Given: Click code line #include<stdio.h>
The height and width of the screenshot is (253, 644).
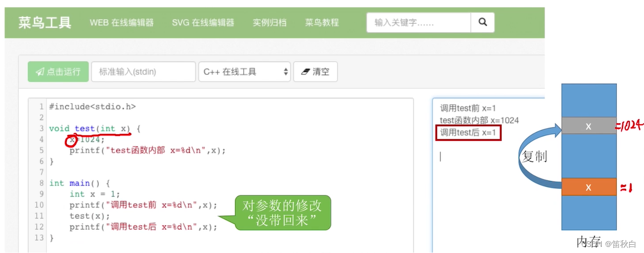Looking at the screenshot, I should [92, 107].
